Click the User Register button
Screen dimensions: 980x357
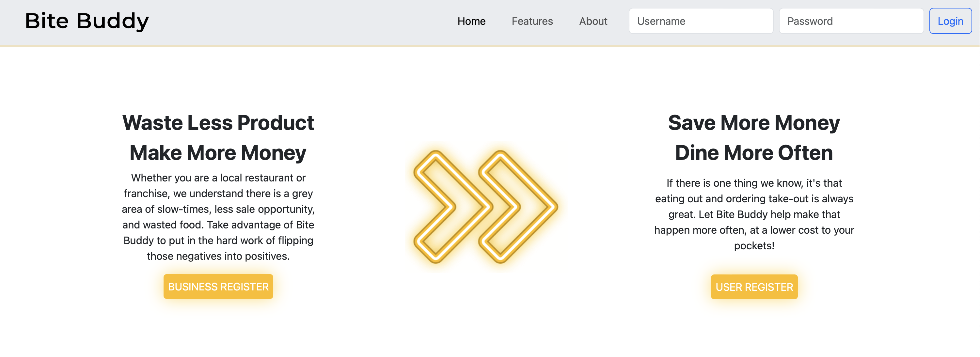[x=754, y=287]
